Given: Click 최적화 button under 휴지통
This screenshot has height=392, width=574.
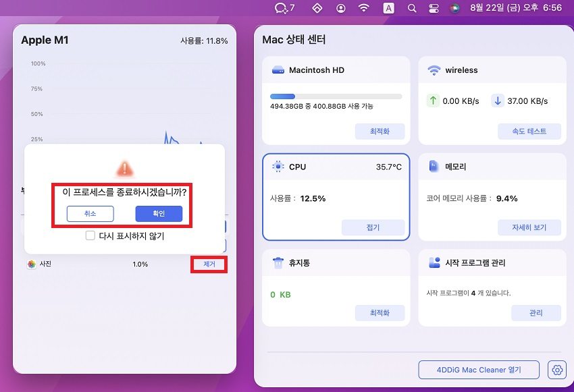Looking at the screenshot, I should [x=380, y=313].
